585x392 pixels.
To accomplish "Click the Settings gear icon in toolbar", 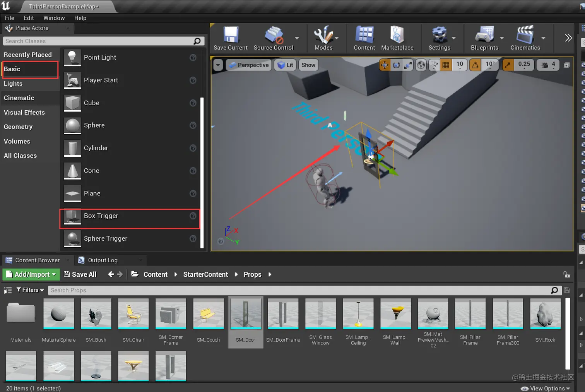I will (440, 35).
